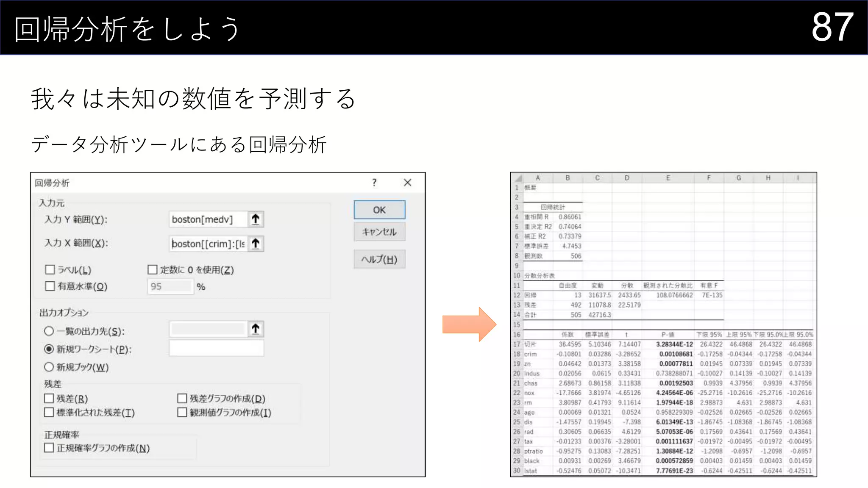This screenshot has width=868, height=488.
Task: Select the 新規ワークシート(P) radio button
Action: 49,349
